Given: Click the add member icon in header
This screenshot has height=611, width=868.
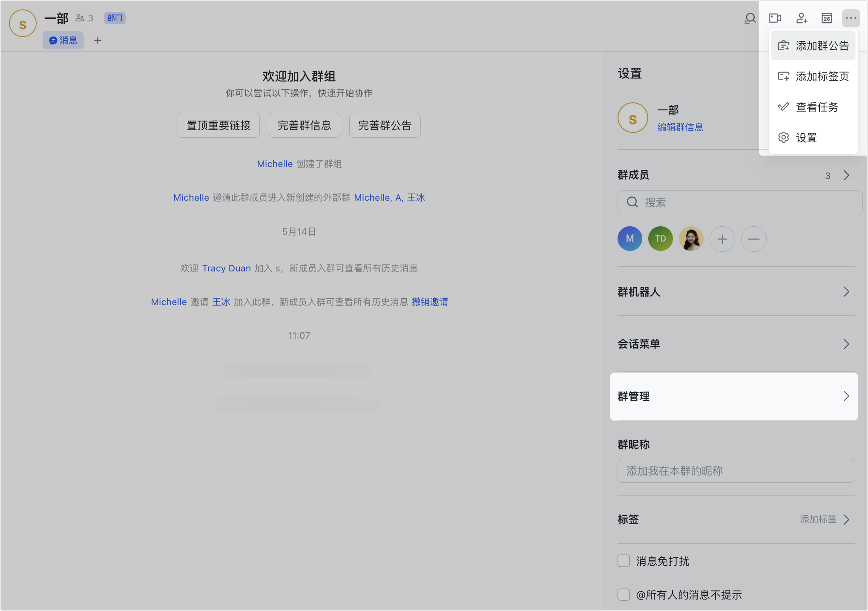Looking at the screenshot, I should click(802, 18).
